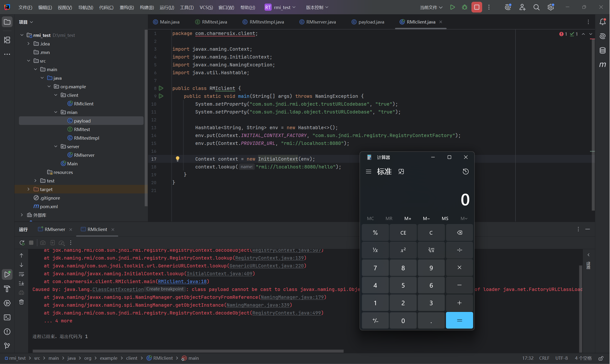Collapse the rmi_test project root
Viewport: 610px width, 364px height.
pyautogui.click(x=22, y=35)
